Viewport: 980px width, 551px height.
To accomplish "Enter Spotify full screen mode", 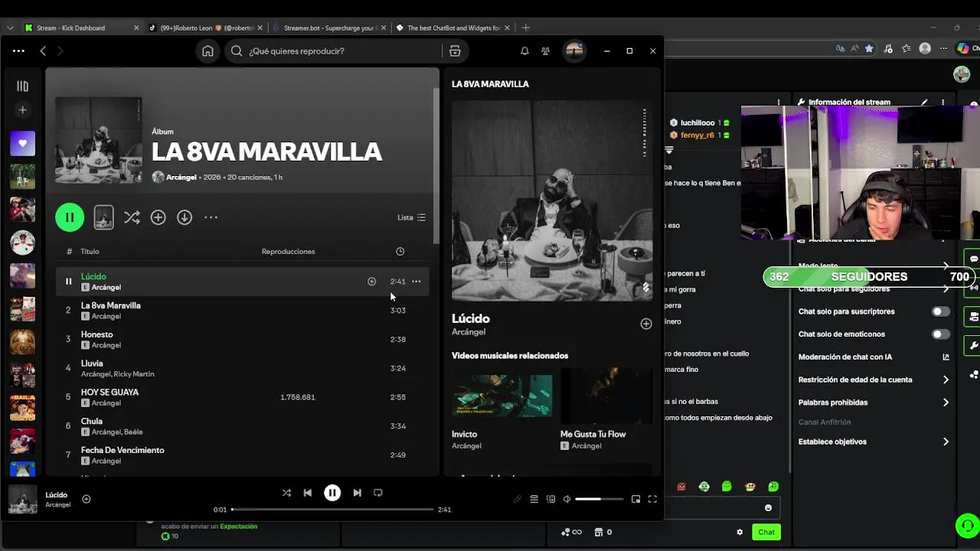I will click(x=652, y=499).
